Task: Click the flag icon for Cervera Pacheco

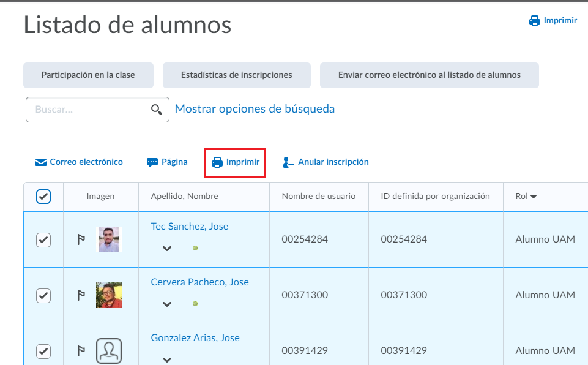Action: pyautogui.click(x=81, y=295)
